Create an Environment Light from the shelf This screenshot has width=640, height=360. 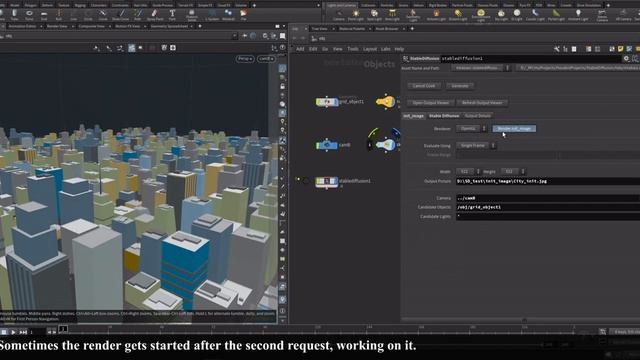(x=481, y=16)
